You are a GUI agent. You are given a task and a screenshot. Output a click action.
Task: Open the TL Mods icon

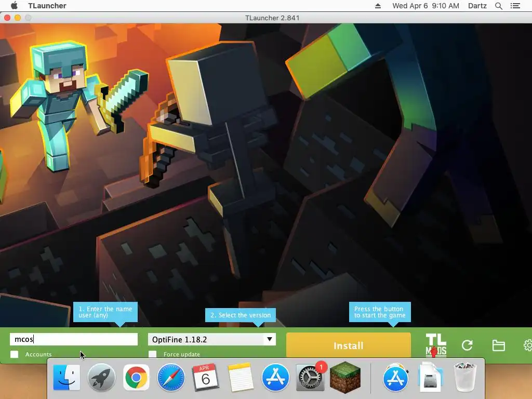pyautogui.click(x=436, y=345)
